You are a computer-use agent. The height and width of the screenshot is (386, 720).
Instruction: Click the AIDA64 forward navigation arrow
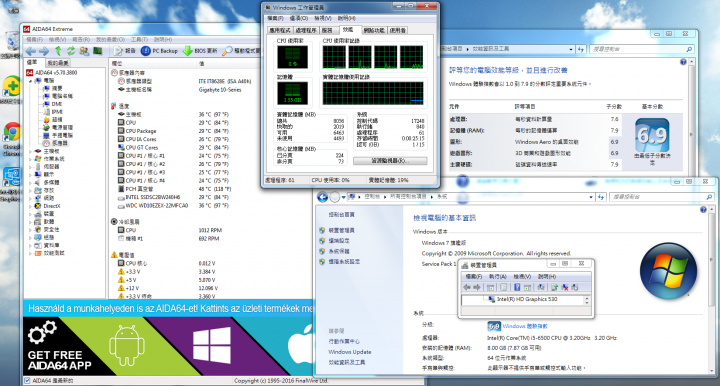tap(44, 51)
